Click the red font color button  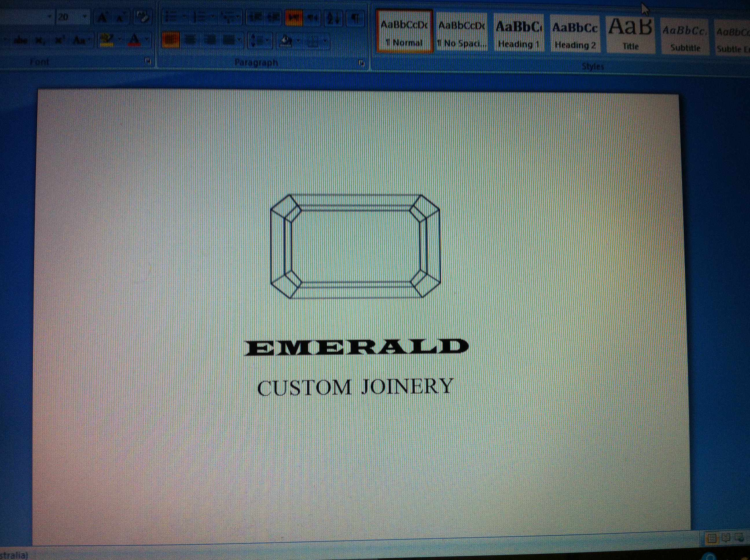pos(135,40)
